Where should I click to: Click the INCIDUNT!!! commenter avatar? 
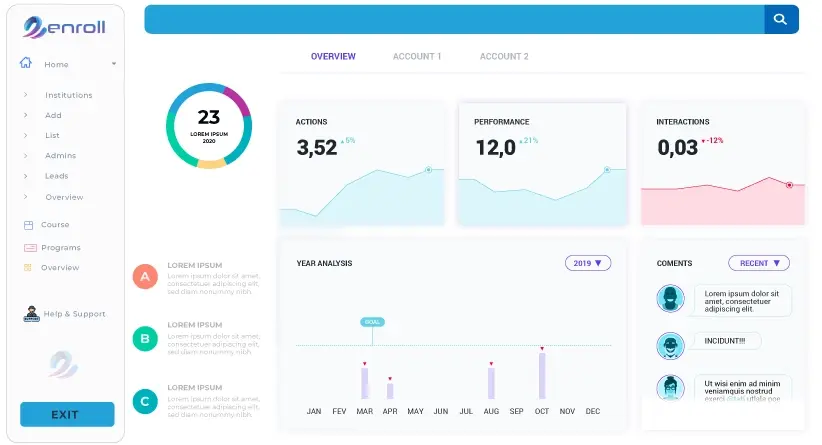pos(670,345)
